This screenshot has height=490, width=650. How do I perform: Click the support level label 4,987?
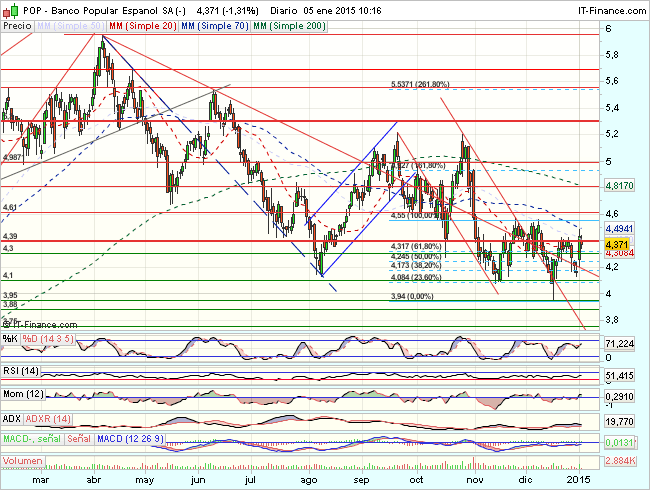point(12,157)
